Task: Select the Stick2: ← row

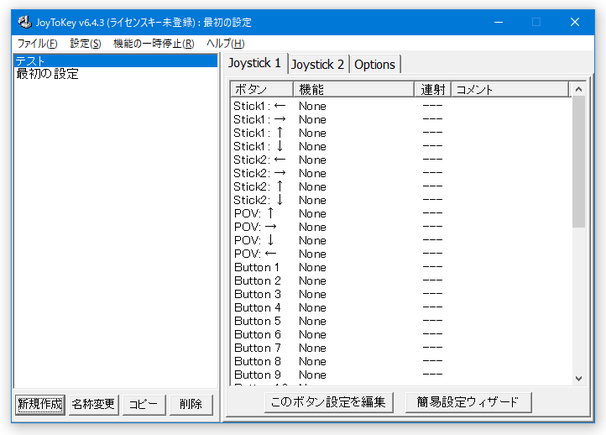Action: [401, 160]
